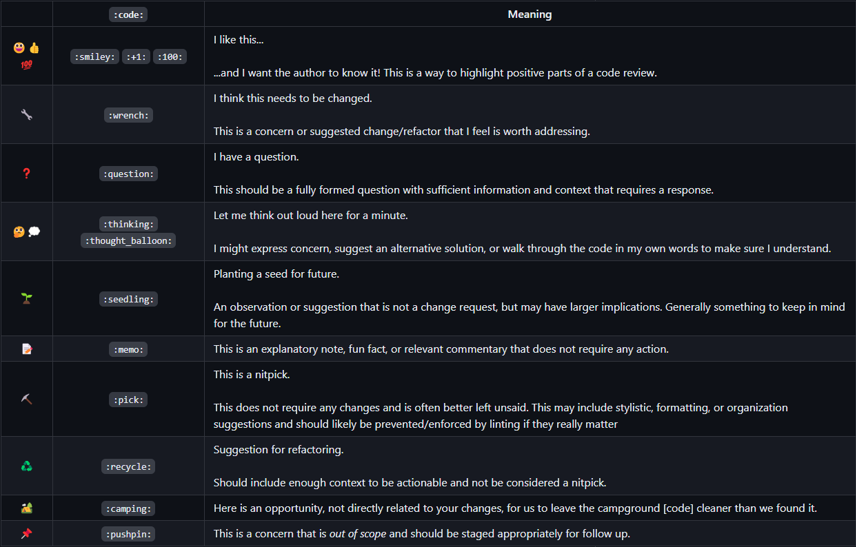Click the smiley face emoji icon
Image resolution: width=856 pixels, height=547 pixels.
point(19,48)
